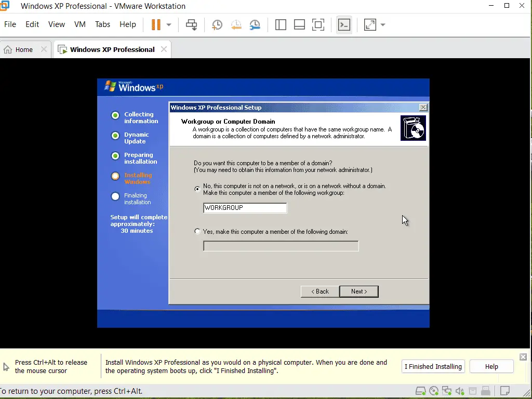532x399 pixels.
Task: Click the hard disk status icon
Action: pyautogui.click(x=421, y=391)
